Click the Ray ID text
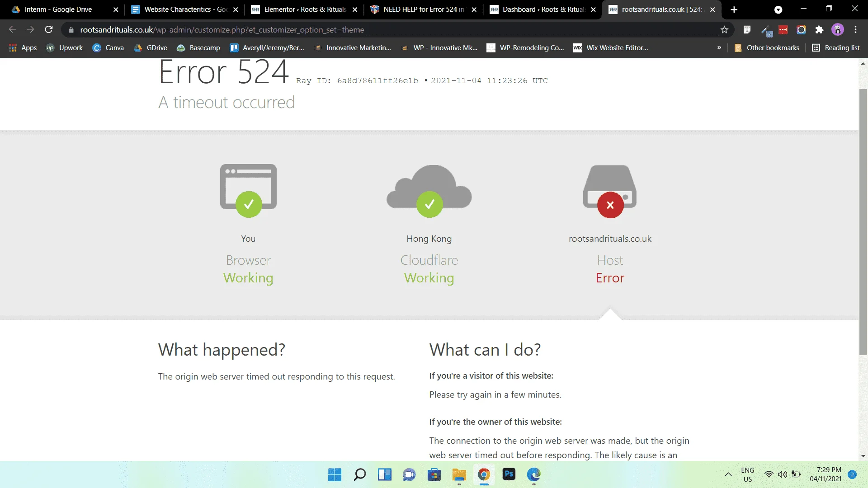Viewport: 868px width, 488px height. (x=357, y=80)
